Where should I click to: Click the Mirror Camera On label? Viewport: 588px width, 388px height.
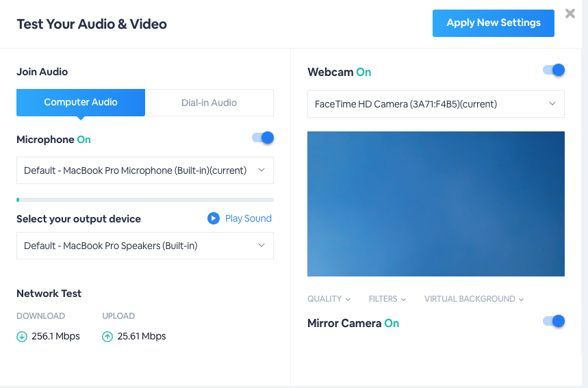pyautogui.click(x=353, y=323)
